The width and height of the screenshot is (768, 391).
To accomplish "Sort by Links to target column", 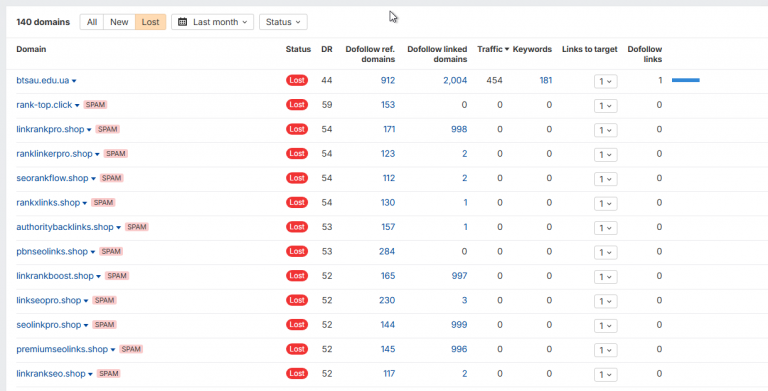I will (x=590, y=49).
